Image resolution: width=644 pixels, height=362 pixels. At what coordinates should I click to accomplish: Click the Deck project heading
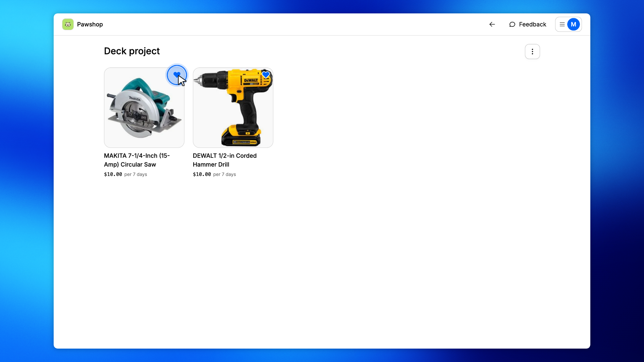pos(132,51)
